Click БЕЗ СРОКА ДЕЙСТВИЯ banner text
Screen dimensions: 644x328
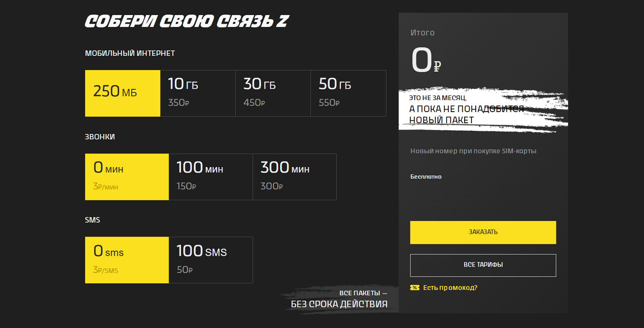point(339,304)
